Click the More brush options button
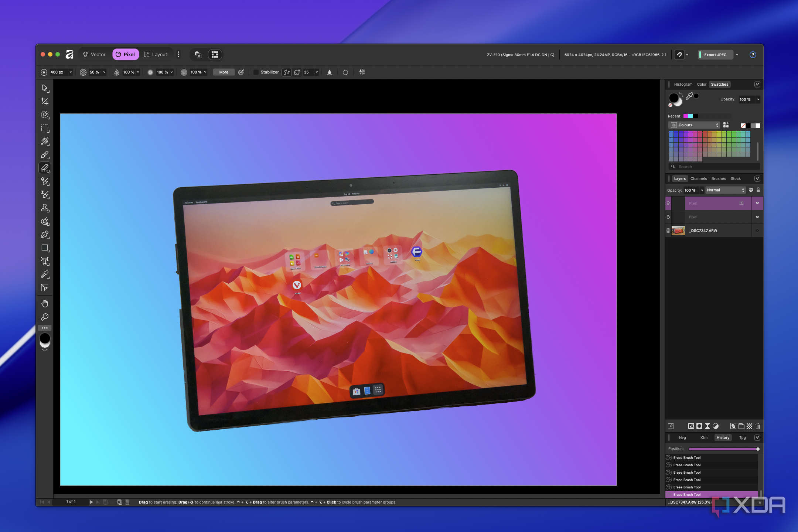 (224, 72)
